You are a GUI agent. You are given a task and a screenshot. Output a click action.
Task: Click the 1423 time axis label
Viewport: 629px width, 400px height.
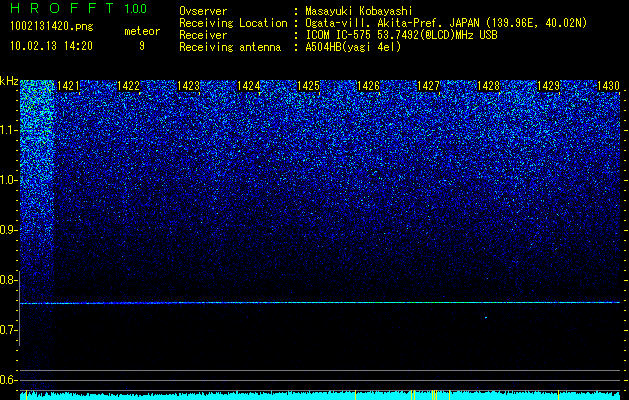pyautogui.click(x=188, y=86)
